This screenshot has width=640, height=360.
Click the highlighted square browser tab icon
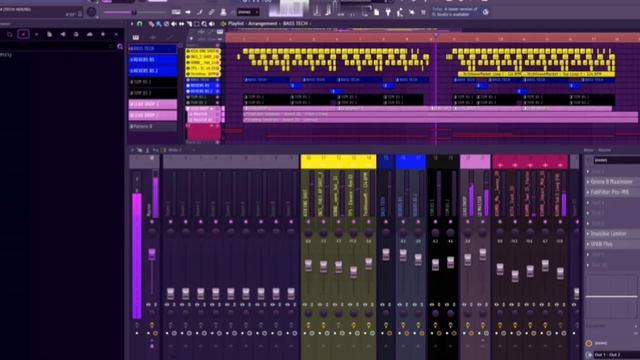pos(23,34)
